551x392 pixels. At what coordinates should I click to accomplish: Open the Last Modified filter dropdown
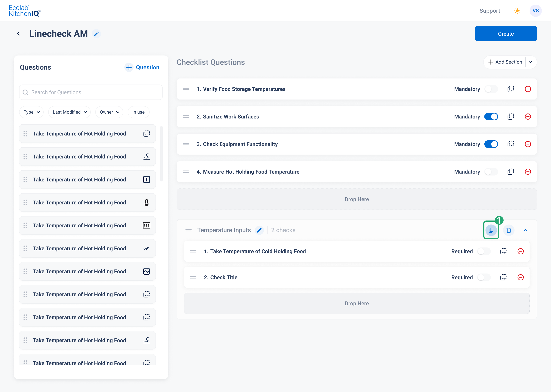coord(69,112)
